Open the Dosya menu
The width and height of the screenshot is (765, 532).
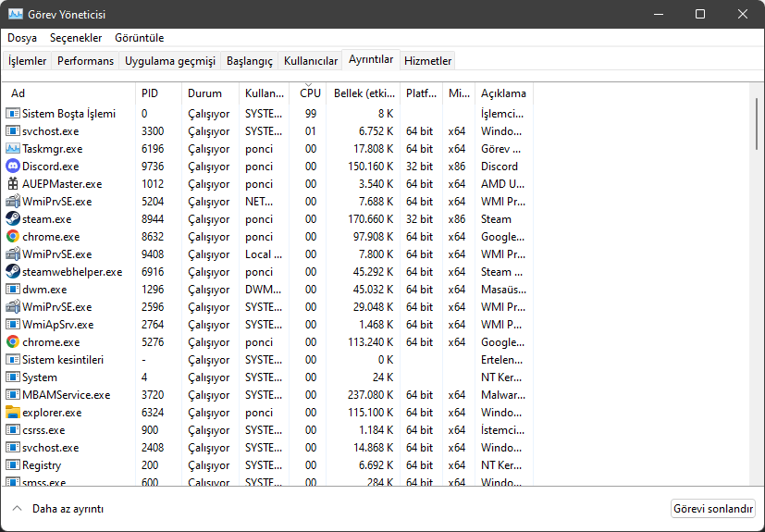coord(22,38)
